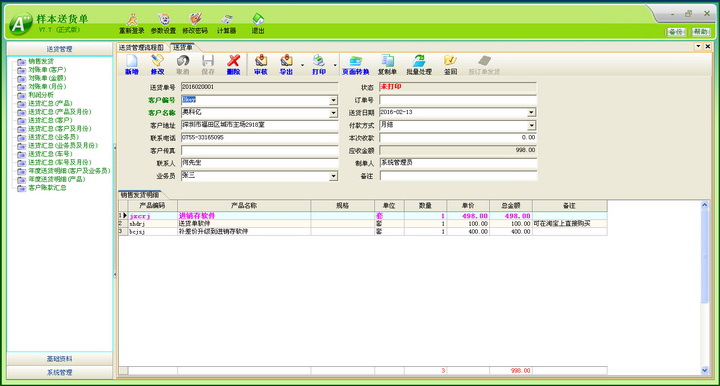Image resolution: width=720 pixels, height=386 pixels.
Task: Open the 基础资料 sidebar section
Action: click(59, 359)
